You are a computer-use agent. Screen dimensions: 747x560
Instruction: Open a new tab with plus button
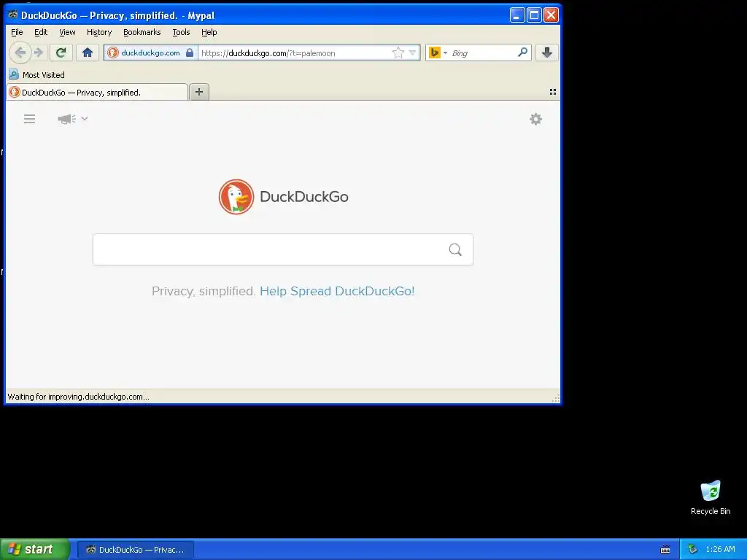pyautogui.click(x=199, y=92)
